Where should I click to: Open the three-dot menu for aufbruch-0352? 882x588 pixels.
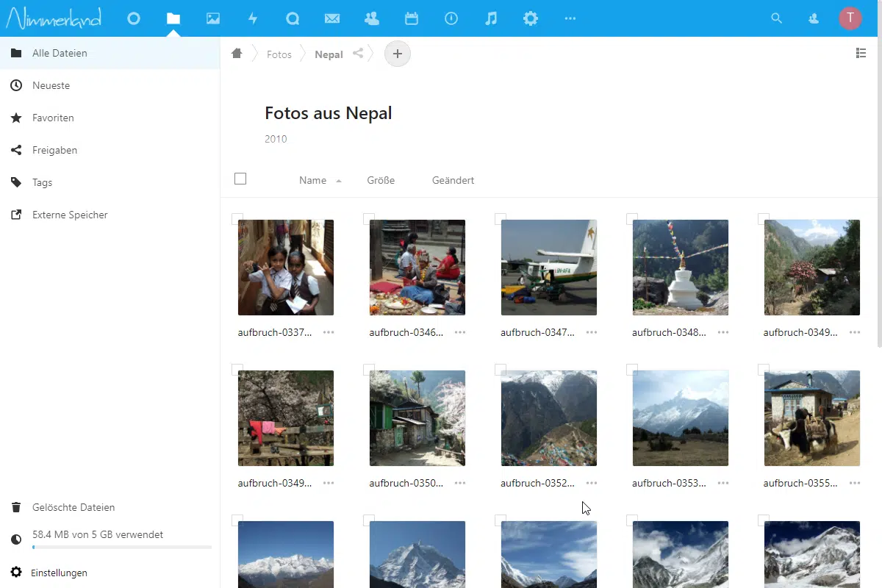pos(592,483)
